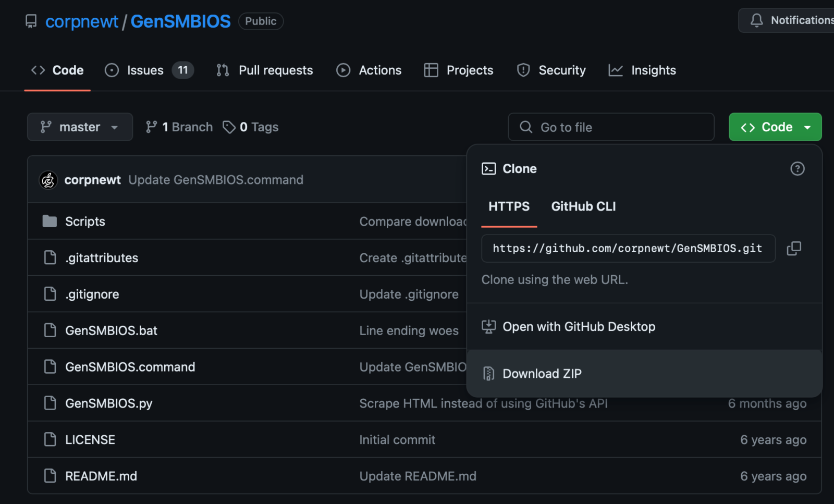The height and width of the screenshot is (504, 834).
Task: Switch to the GitHub CLI tab
Action: [x=583, y=207]
